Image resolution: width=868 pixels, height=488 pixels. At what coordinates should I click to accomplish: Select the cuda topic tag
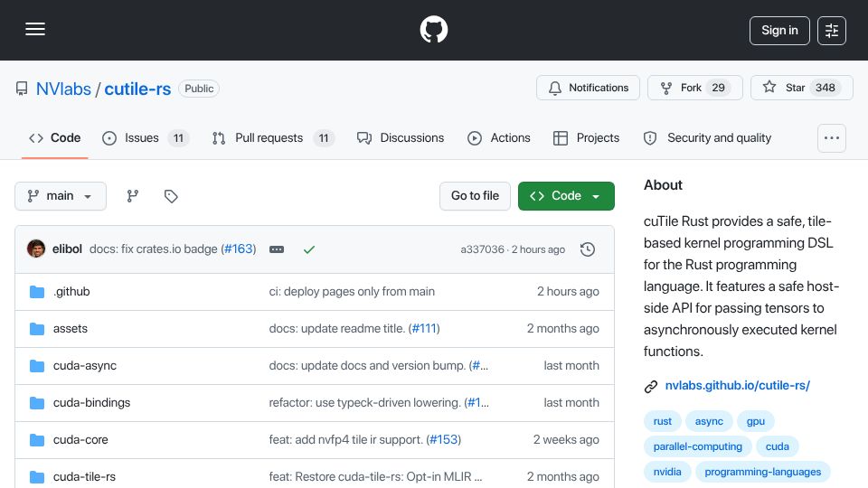coord(778,446)
